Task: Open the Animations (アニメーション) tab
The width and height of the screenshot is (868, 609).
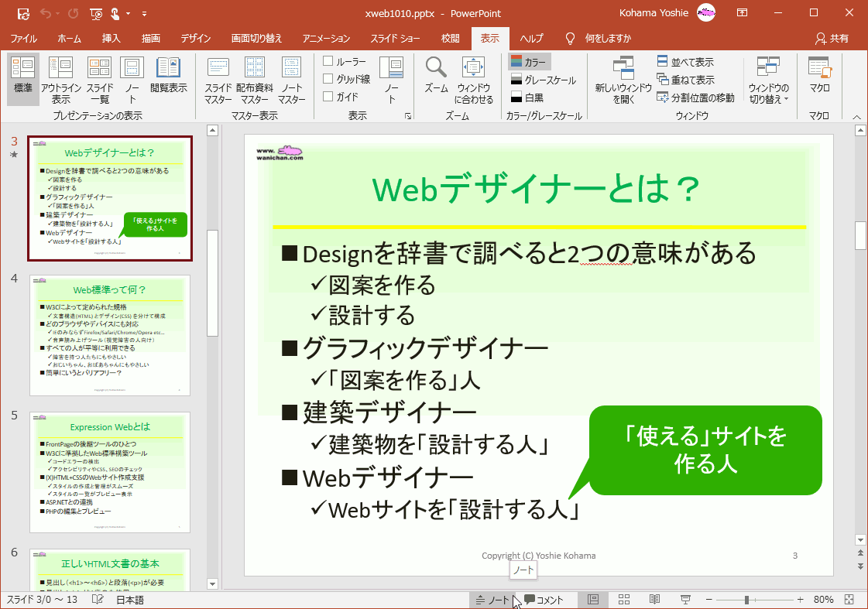Action: point(326,38)
